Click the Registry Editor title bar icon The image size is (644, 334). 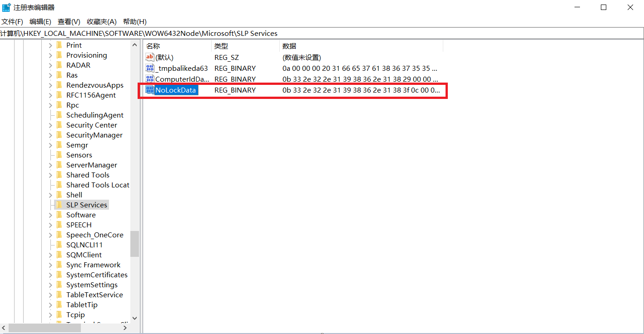pos(6,7)
